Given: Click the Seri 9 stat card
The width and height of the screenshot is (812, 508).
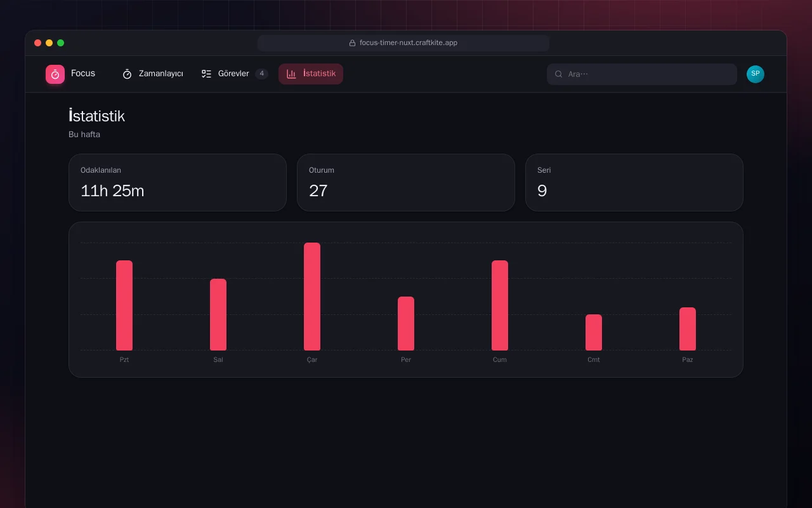Looking at the screenshot, I should (x=634, y=182).
